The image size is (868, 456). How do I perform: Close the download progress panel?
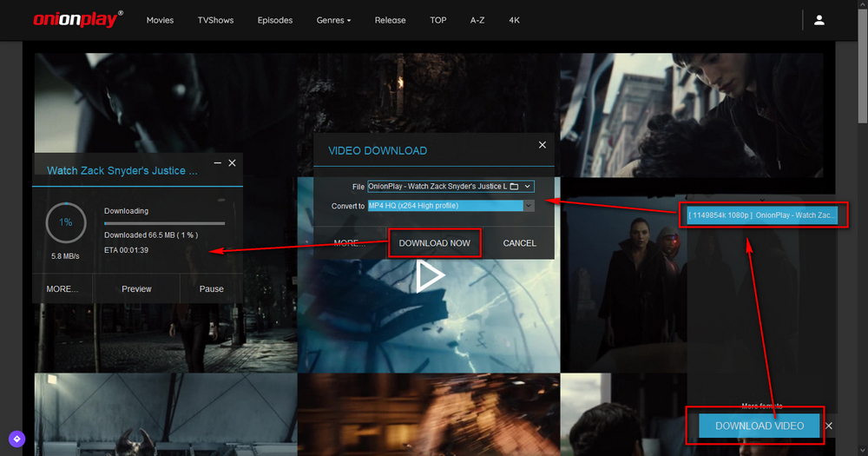click(232, 163)
